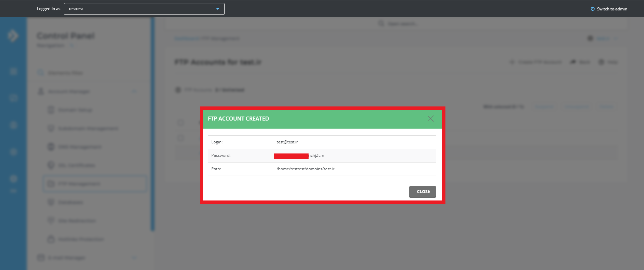Open the 'Logged in as' testtest dropdown
Viewport: 644px width, 270px height.
[144, 9]
